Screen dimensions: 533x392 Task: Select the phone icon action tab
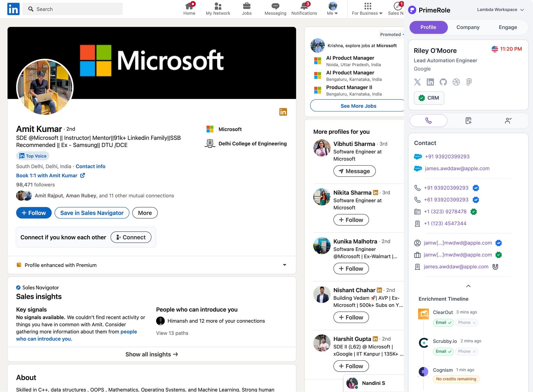coord(428,121)
